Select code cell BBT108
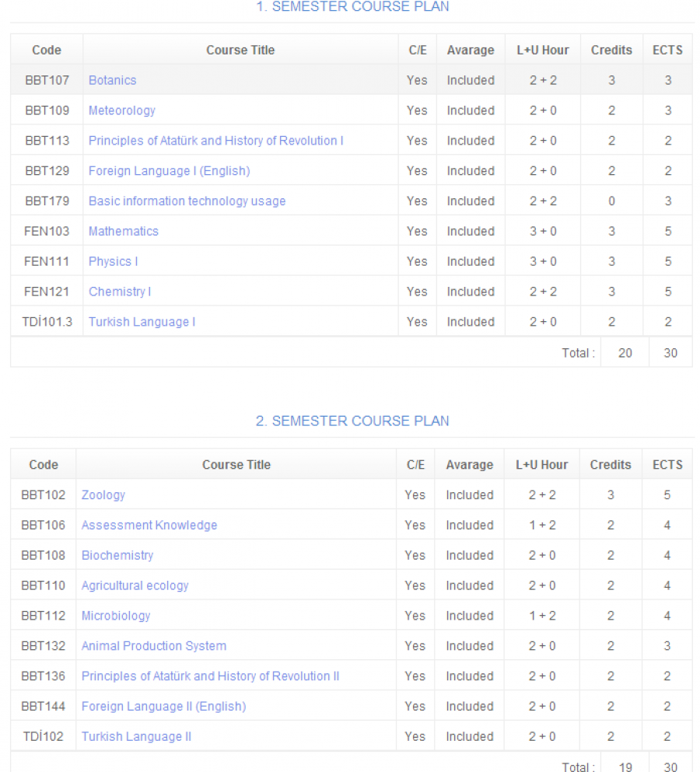700x772 pixels. [44, 555]
